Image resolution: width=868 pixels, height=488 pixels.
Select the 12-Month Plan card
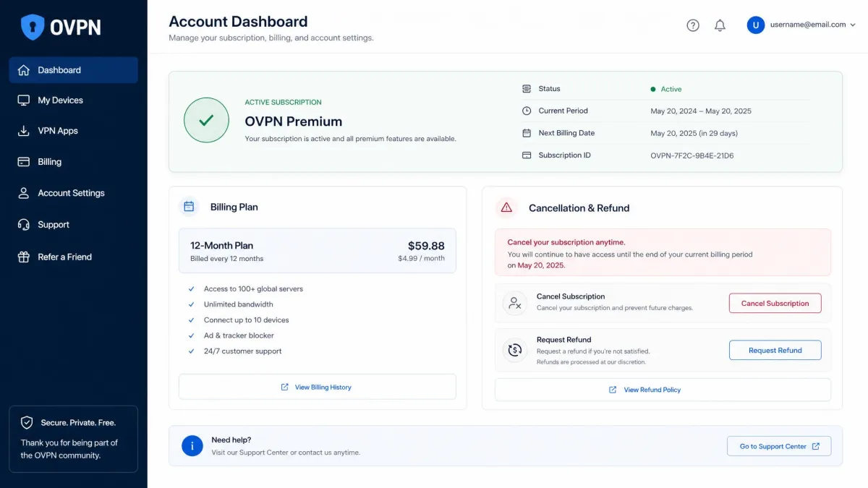point(318,251)
